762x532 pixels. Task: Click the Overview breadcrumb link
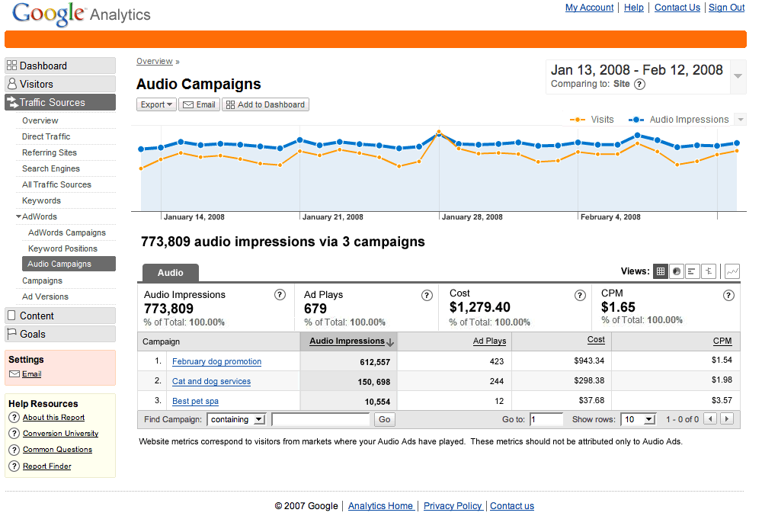click(x=155, y=61)
